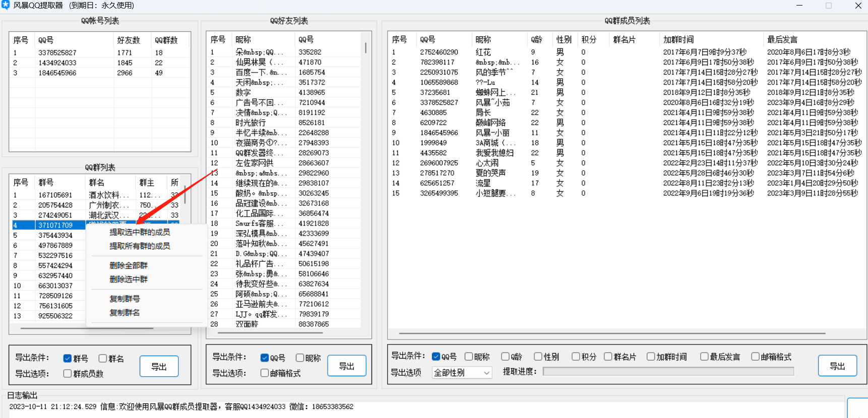Select account row 1846545966
Viewport: 868px width, 418px height.
click(x=99, y=73)
